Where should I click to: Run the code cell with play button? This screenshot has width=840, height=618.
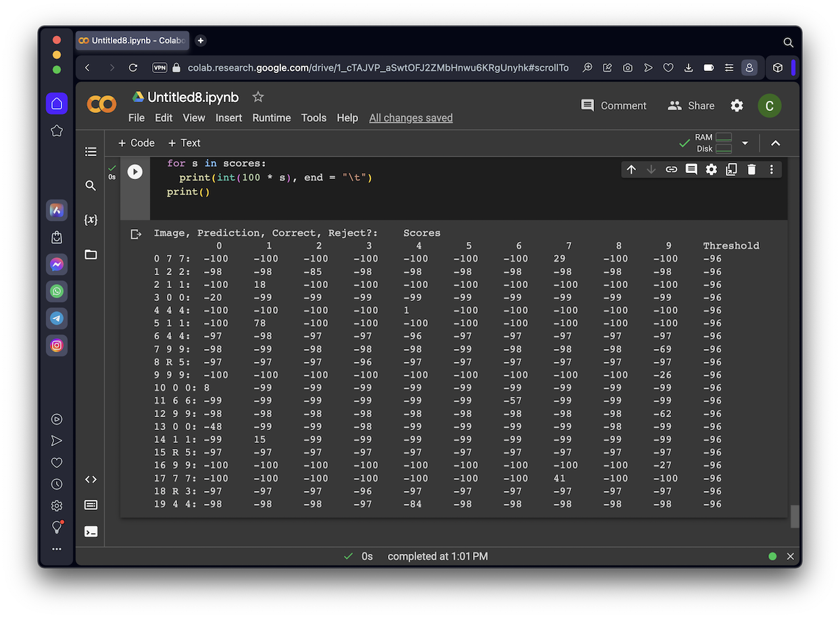click(135, 172)
